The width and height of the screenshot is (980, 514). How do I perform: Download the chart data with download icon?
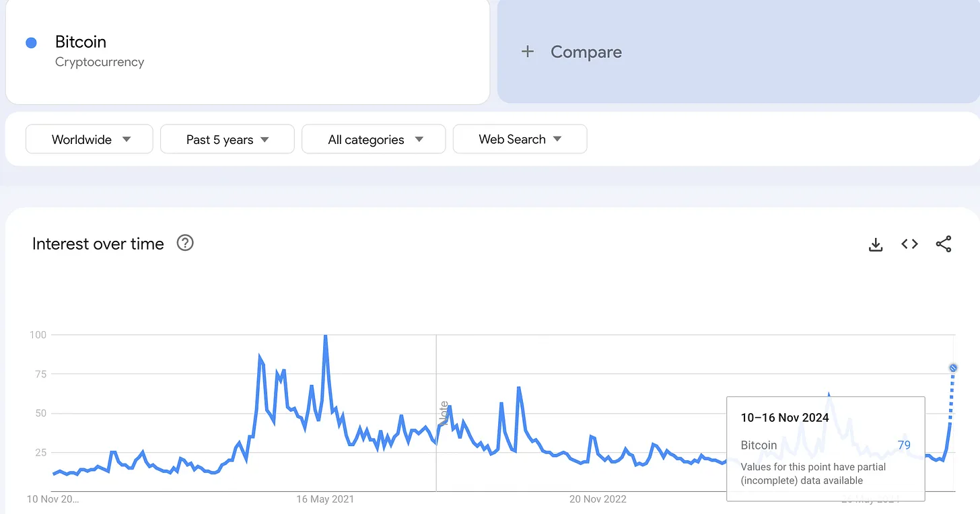pyautogui.click(x=875, y=244)
